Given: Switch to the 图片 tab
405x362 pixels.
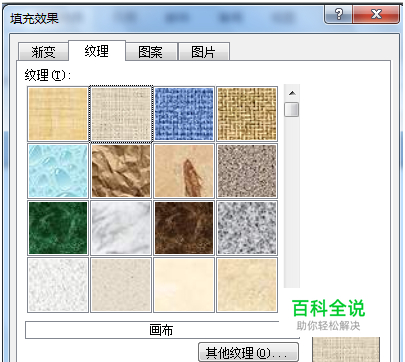Looking at the screenshot, I should [x=203, y=52].
